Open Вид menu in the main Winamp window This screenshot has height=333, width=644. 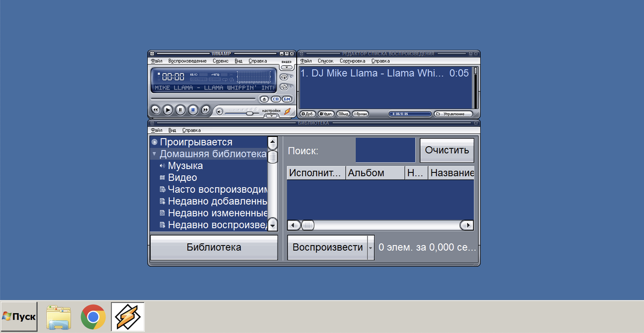238,61
